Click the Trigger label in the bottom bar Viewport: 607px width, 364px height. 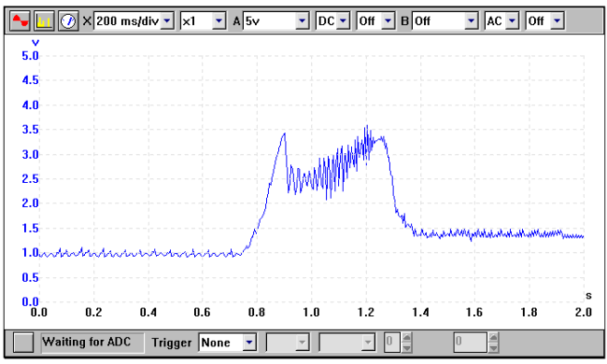172,343
